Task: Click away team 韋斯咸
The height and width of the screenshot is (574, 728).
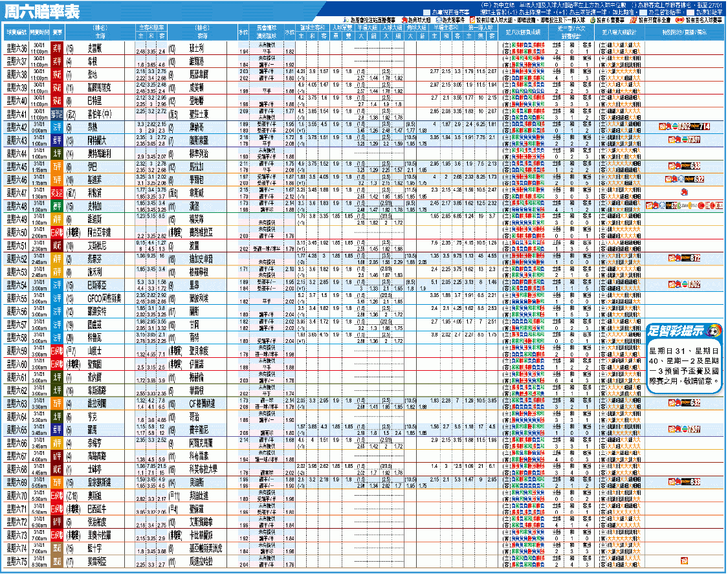Action: point(196,193)
